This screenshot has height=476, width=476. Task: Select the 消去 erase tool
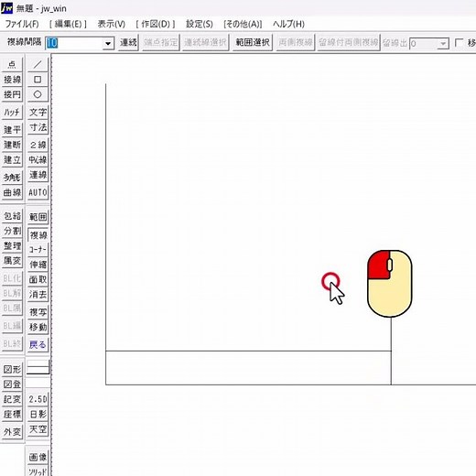[x=38, y=295]
